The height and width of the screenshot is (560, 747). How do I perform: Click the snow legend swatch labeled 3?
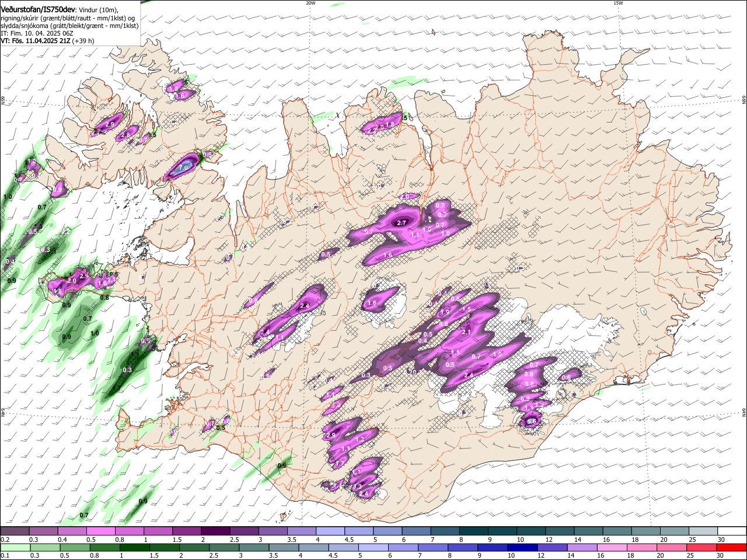click(272, 531)
